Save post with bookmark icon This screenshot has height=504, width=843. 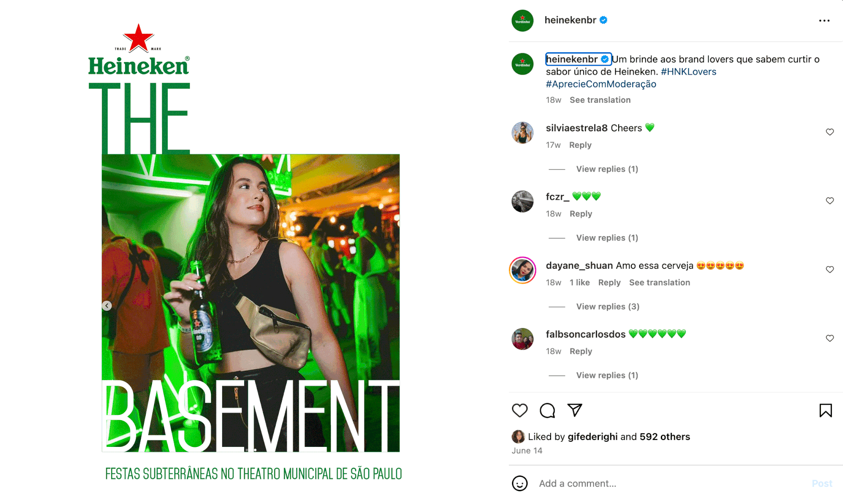[825, 410]
